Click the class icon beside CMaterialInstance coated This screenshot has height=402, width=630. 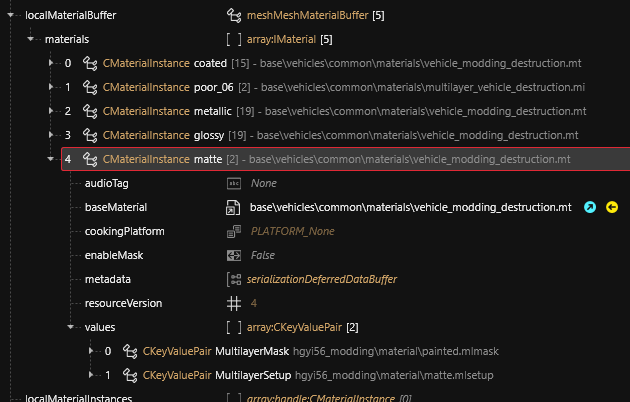(89, 63)
